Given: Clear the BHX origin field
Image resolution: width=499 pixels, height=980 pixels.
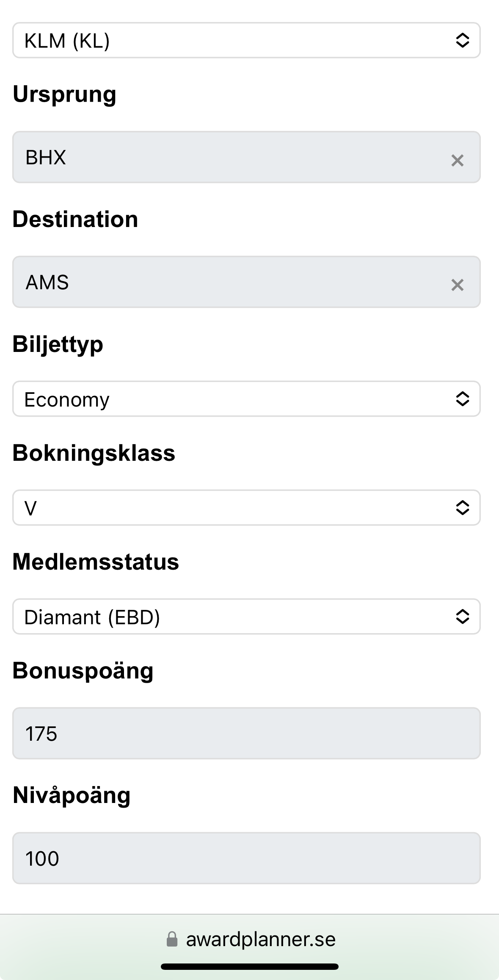Looking at the screenshot, I should [x=457, y=161].
